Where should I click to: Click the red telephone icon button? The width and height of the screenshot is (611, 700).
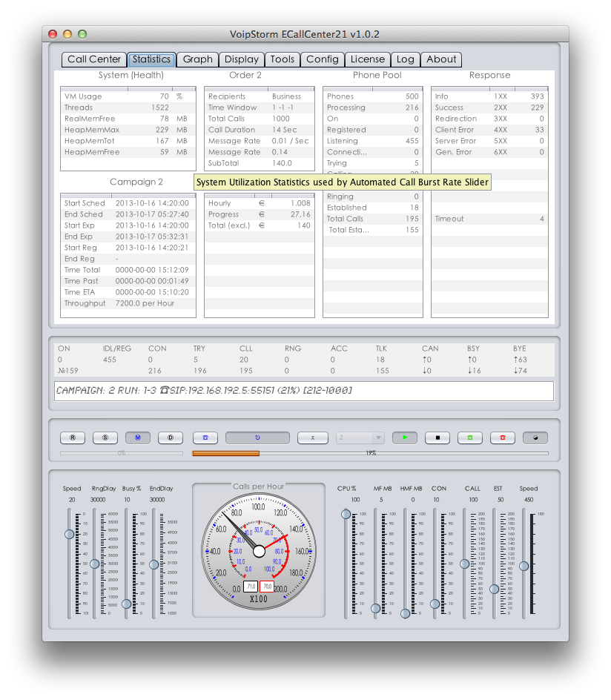click(x=502, y=438)
